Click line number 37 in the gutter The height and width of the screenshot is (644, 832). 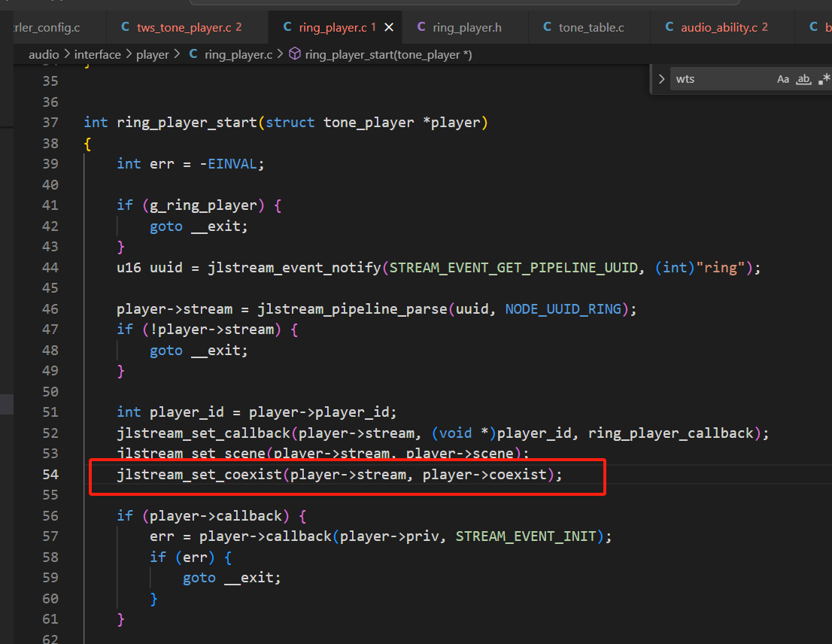coord(50,123)
